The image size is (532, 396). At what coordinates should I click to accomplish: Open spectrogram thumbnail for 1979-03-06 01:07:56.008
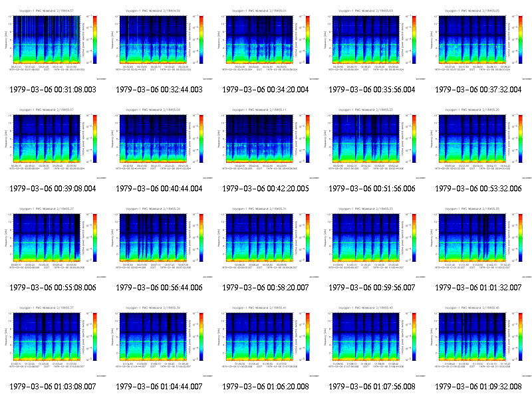coord(372,341)
